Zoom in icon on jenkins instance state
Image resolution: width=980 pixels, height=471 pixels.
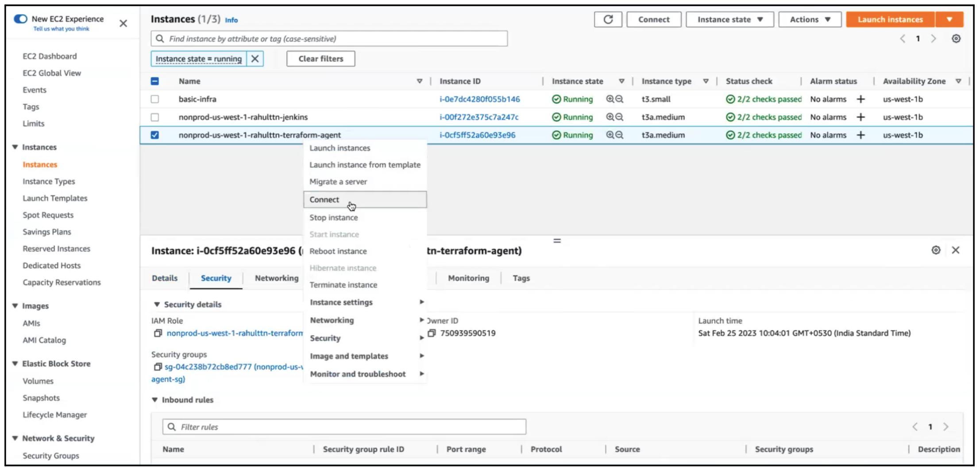tap(610, 117)
